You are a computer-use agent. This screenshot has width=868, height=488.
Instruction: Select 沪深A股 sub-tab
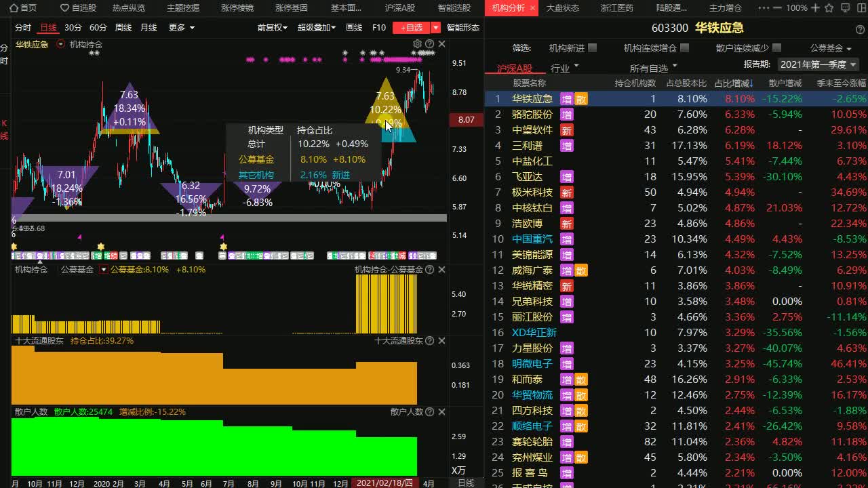pos(515,68)
